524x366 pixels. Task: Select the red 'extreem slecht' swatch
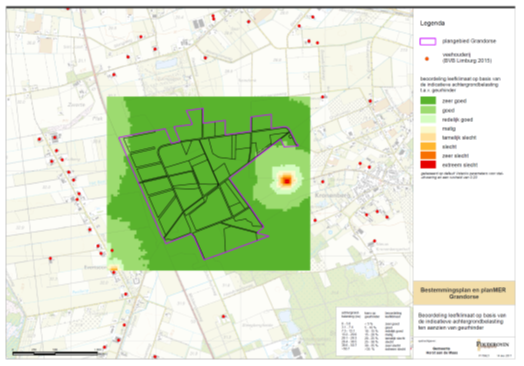coord(428,164)
